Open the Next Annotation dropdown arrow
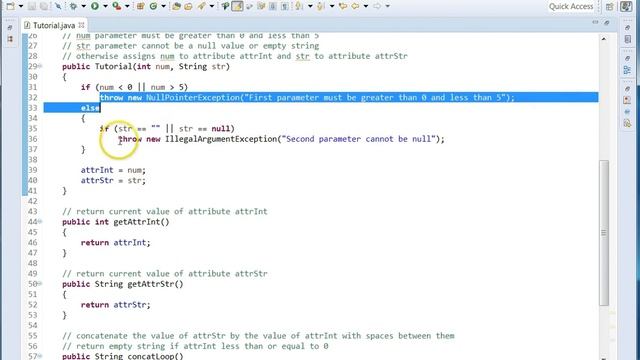This screenshot has height=360, width=640. pos(310,6)
